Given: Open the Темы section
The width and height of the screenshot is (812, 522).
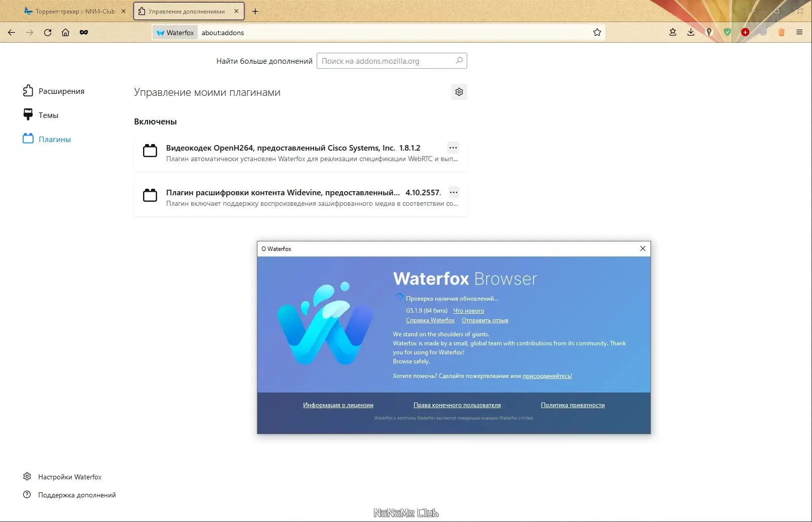Looking at the screenshot, I should pos(41,115).
